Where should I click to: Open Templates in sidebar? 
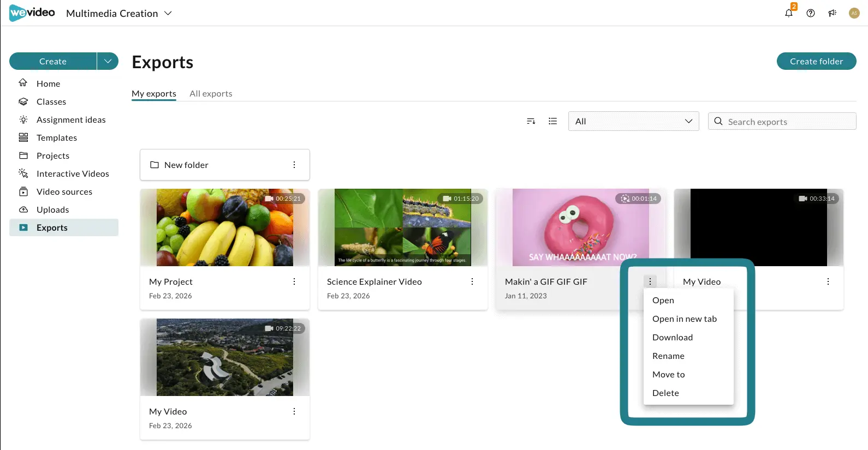[x=64, y=137]
